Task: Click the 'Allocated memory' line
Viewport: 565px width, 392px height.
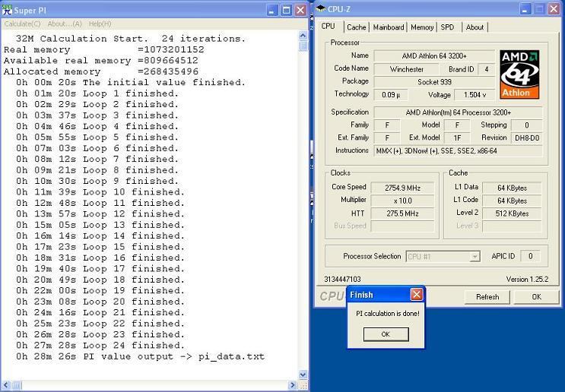Action: 101,71
